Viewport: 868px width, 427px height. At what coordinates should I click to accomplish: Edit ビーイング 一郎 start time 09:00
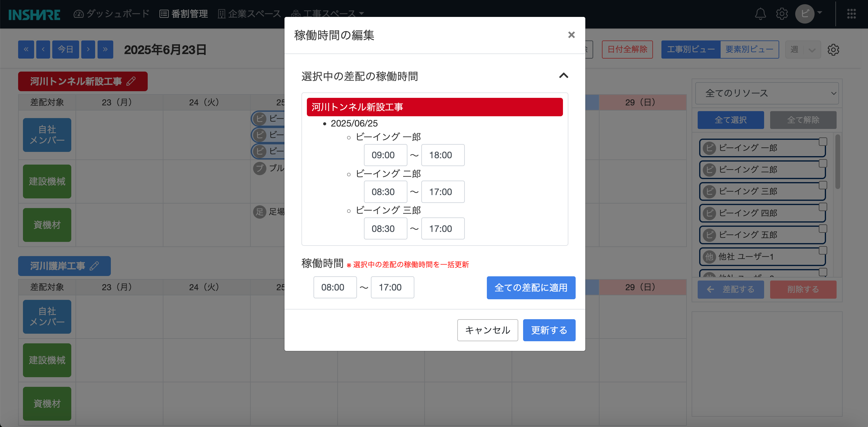[x=385, y=155]
